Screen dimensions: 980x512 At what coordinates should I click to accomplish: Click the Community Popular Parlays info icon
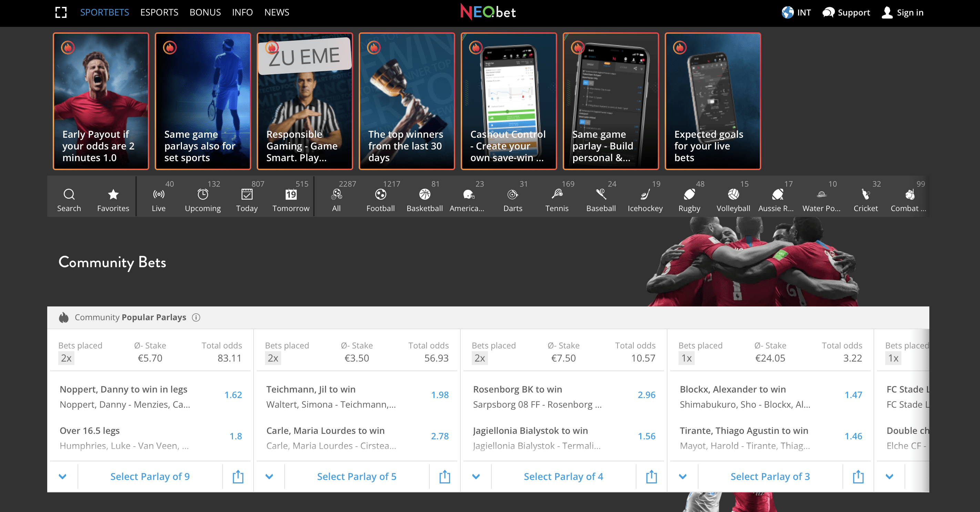coord(196,317)
